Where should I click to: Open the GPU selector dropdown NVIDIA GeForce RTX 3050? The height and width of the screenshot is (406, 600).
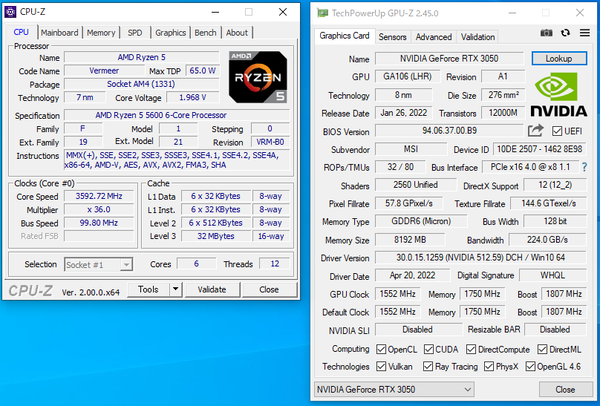394,390
